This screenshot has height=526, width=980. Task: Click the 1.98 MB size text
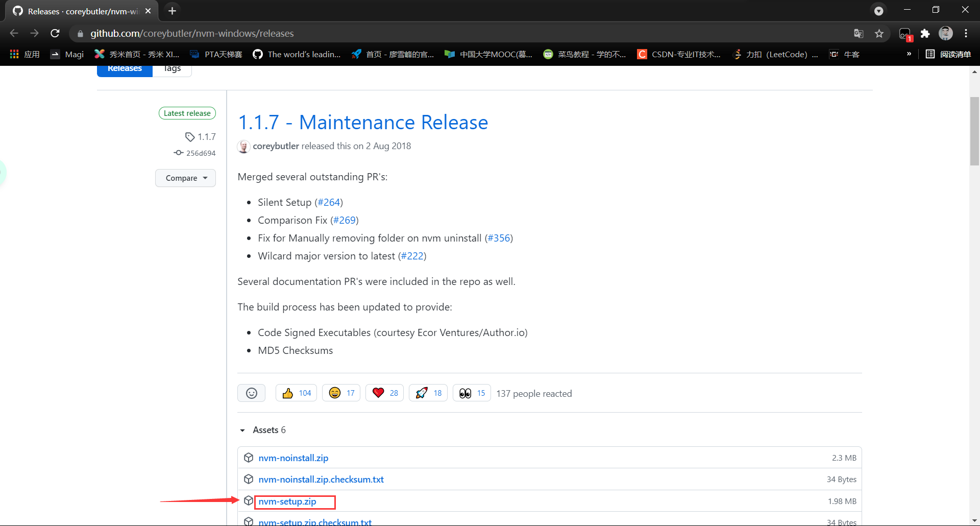pos(842,501)
